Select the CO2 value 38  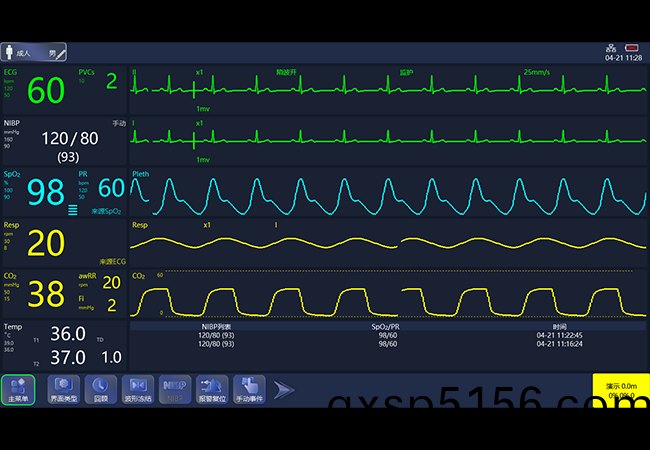point(46,294)
